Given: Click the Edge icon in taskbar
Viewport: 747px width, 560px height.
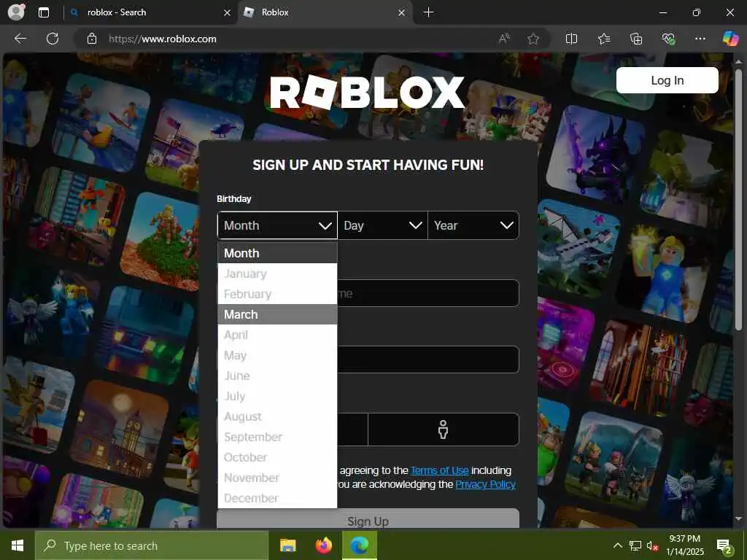Looking at the screenshot, I should (359, 545).
